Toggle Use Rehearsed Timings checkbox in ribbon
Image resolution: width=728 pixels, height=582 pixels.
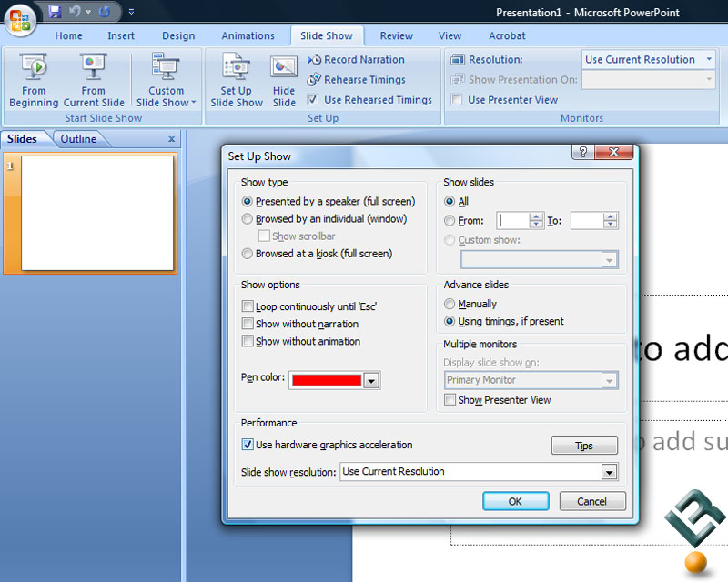pyautogui.click(x=313, y=100)
